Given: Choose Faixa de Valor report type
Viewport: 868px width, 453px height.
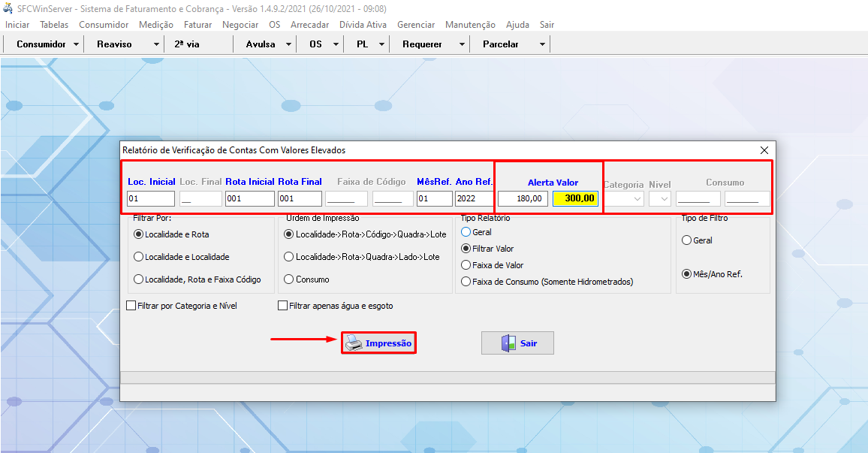Looking at the screenshot, I should [x=466, y=265].
